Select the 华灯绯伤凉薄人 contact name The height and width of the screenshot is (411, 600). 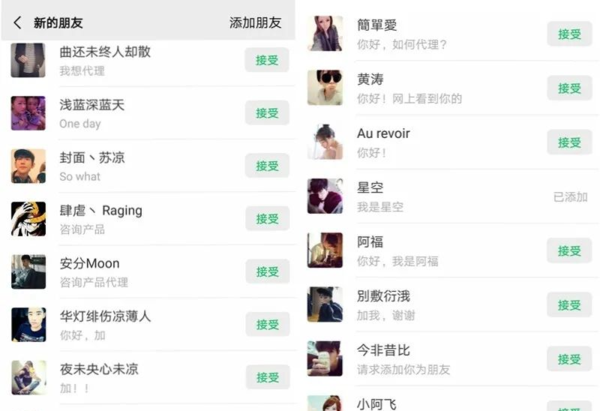[x=105, y=316]
